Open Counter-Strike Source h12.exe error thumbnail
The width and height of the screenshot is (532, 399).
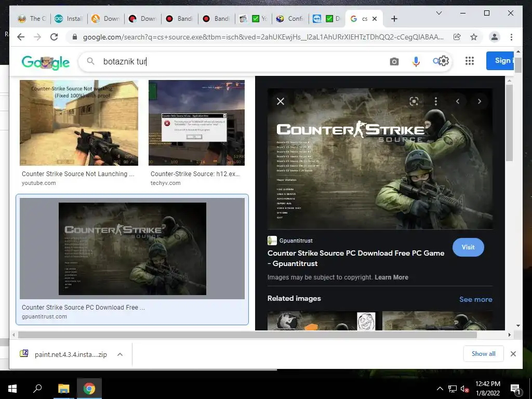tap(196, 123)
